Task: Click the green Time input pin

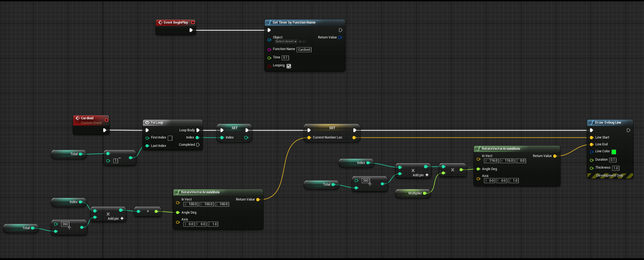Action: [269, 58]
